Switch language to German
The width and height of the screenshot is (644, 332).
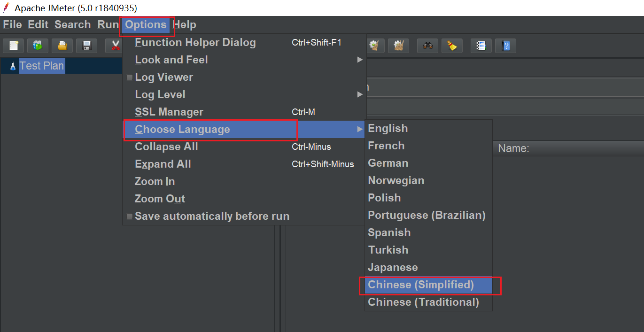pyautogui.click(x=428, y=163)
